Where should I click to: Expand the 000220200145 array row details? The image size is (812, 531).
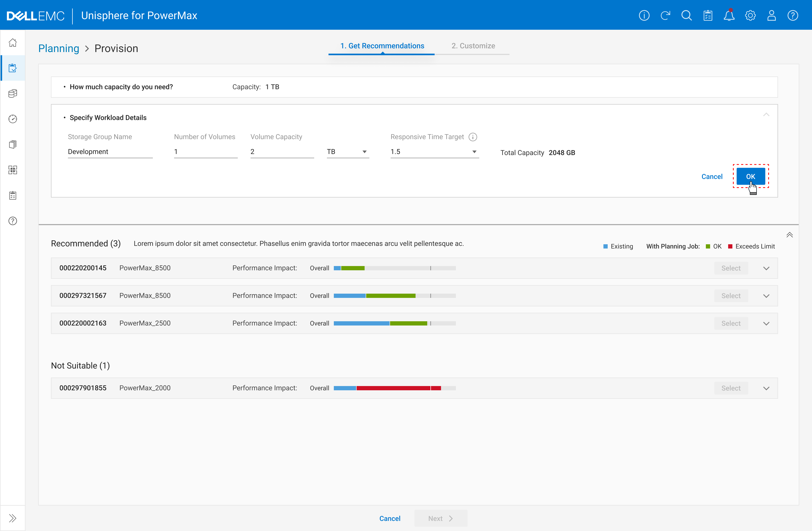pos(766,268)
